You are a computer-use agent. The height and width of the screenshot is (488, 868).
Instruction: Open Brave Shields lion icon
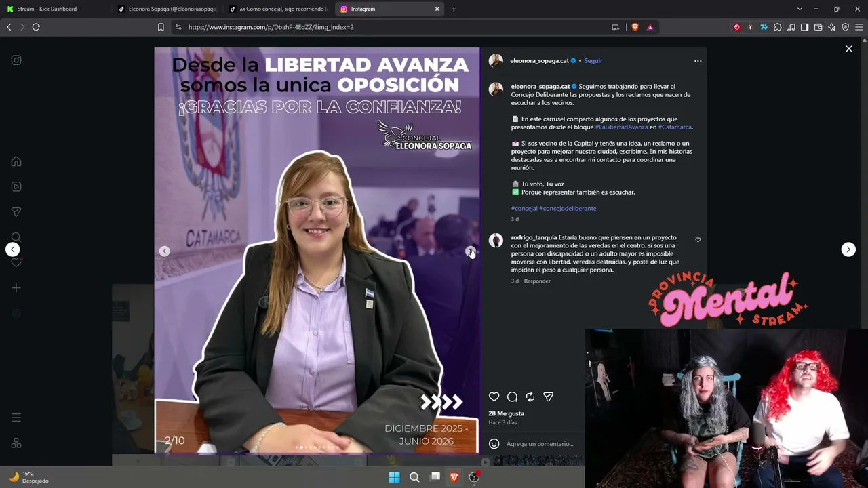[635, 27]
